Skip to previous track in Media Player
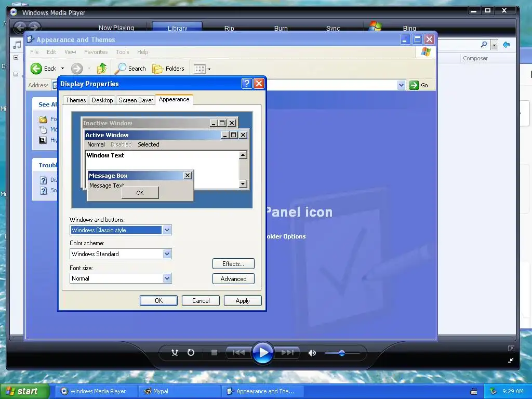 point(238,353)
